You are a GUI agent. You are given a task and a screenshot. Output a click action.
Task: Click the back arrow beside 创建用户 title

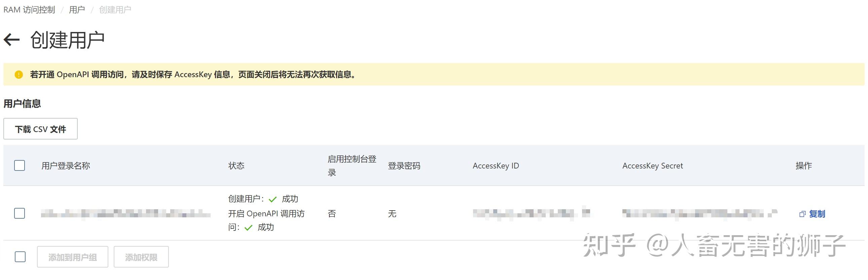(12, 39)
